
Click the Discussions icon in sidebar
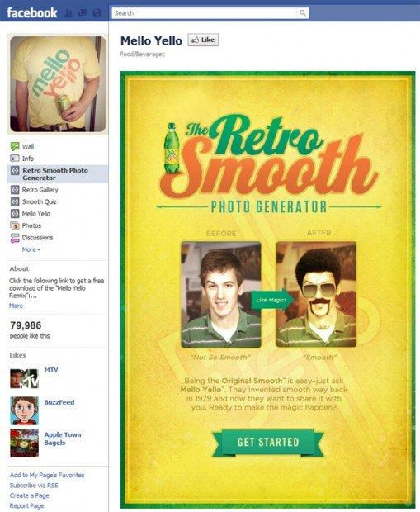(15, 238)
